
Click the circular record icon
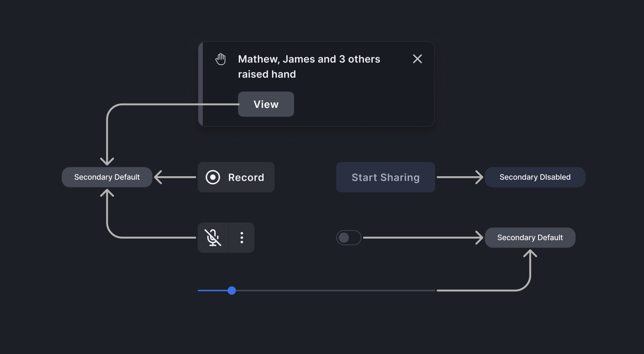click(213, 177)
